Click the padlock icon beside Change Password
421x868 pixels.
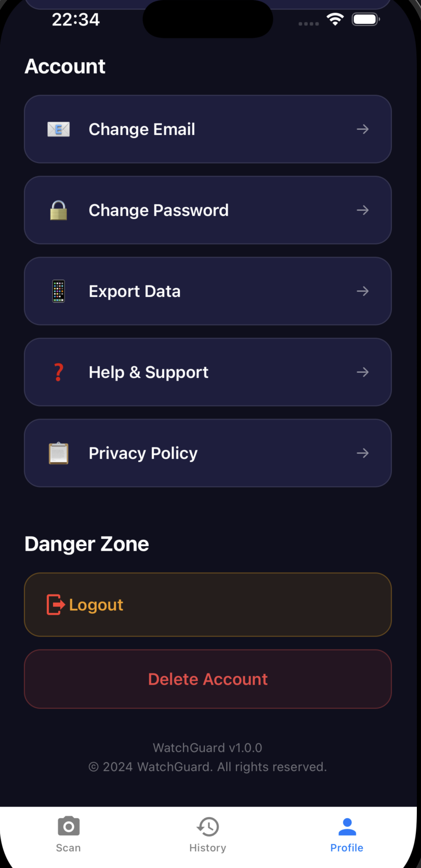click(x=58, y=210)
